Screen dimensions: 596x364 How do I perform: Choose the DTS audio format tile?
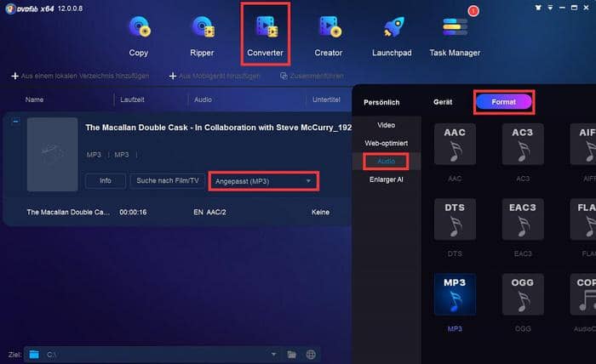point(455,219)
